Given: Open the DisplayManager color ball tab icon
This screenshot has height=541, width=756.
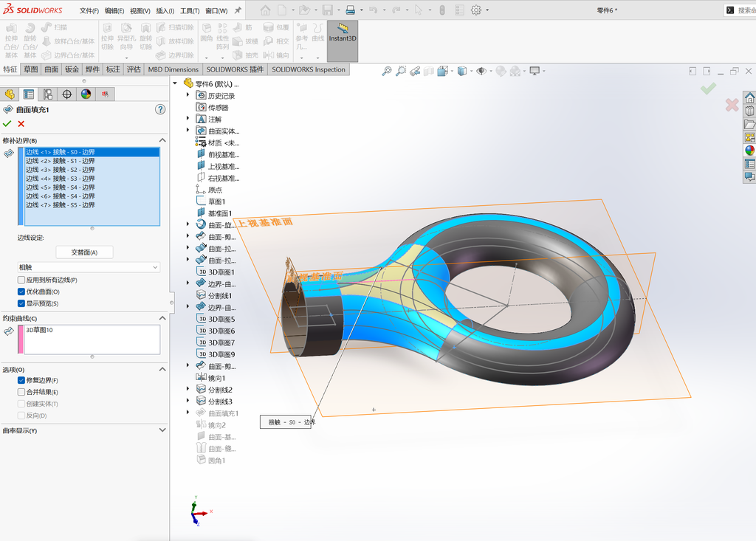Looking at the screenshot, I should click(86, 94).
